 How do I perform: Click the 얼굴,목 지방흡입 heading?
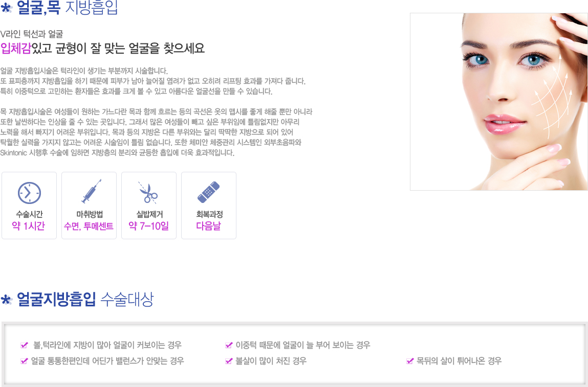68,8
